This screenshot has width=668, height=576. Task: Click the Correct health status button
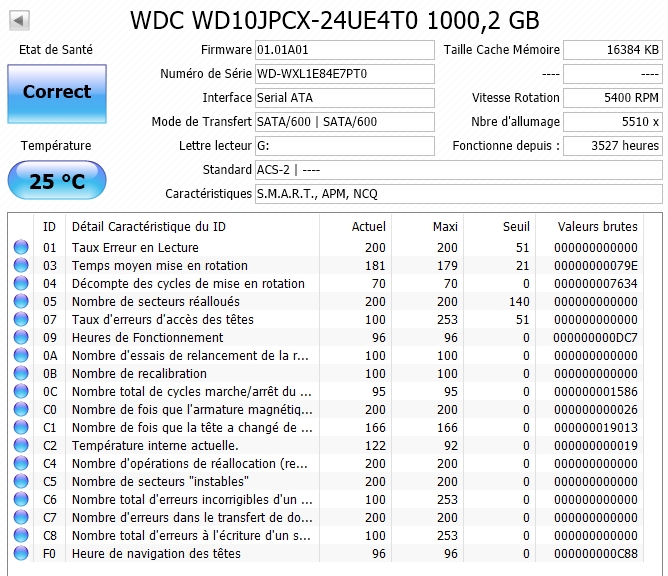(x=57, y=94)
